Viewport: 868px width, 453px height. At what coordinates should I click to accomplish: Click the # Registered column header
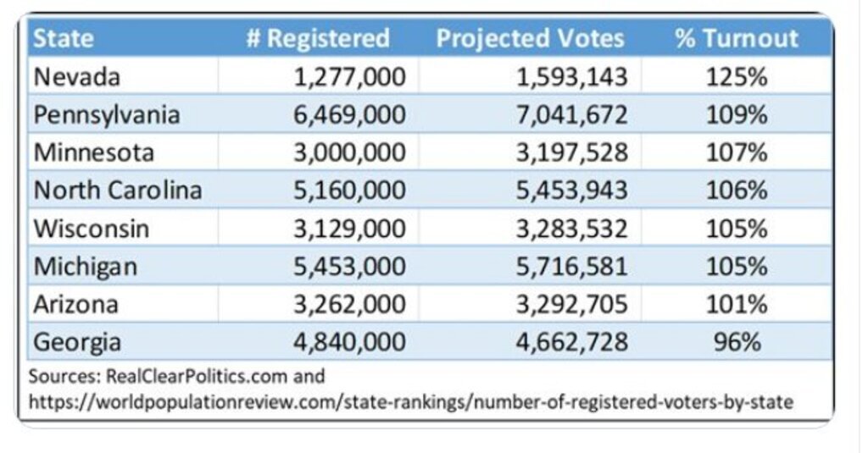click(318, 38)
